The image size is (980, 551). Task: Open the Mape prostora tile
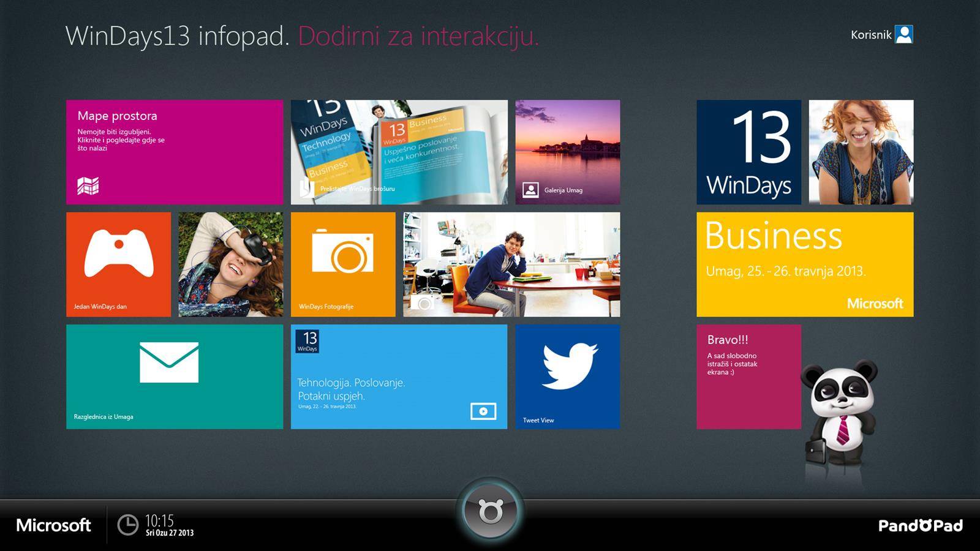pyautogui.click(x=175, y=152)
